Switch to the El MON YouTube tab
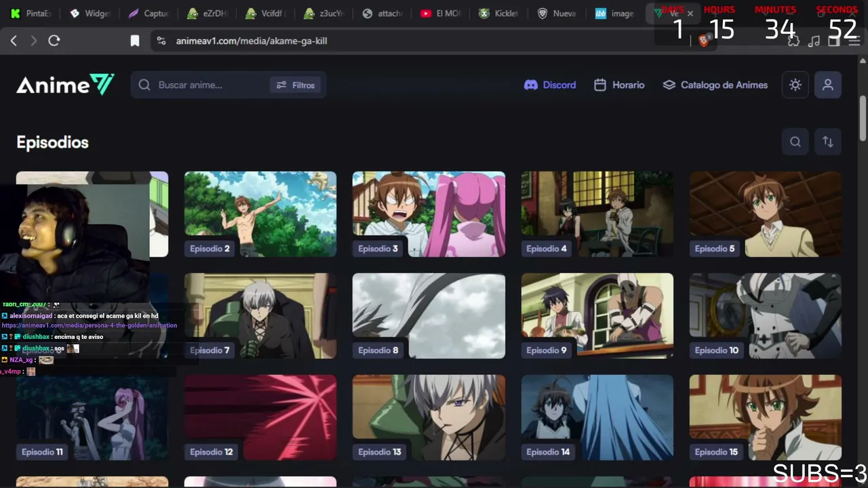 [441, 13]
